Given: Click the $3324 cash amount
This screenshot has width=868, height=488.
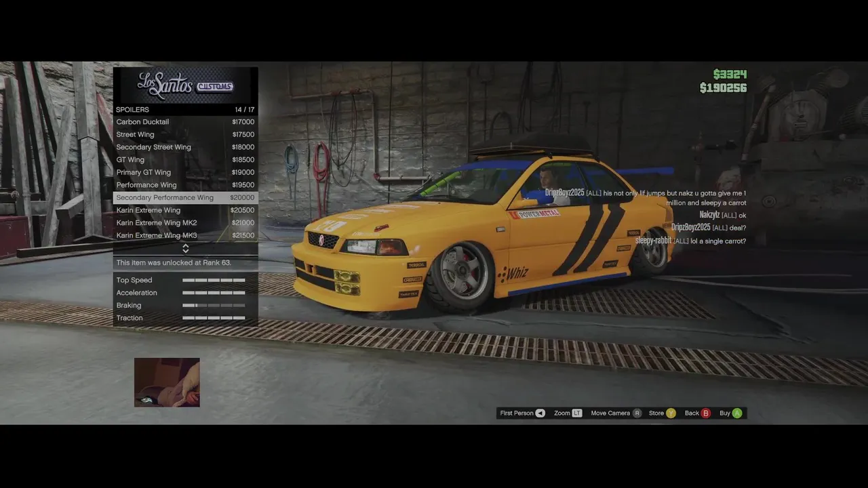Looking at the screenshot, I should [x=730, y=75].
